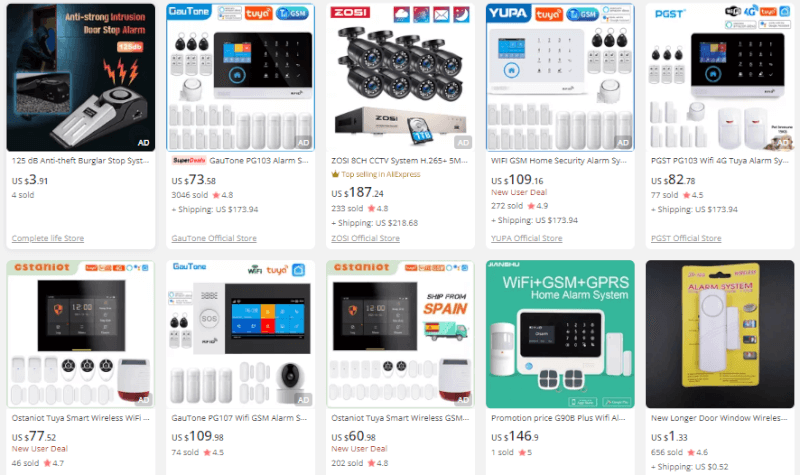Screen dimensions: 800x475
Task: Click the star rating 4.8 for GauTone PG103
Action: click(222, 195)
